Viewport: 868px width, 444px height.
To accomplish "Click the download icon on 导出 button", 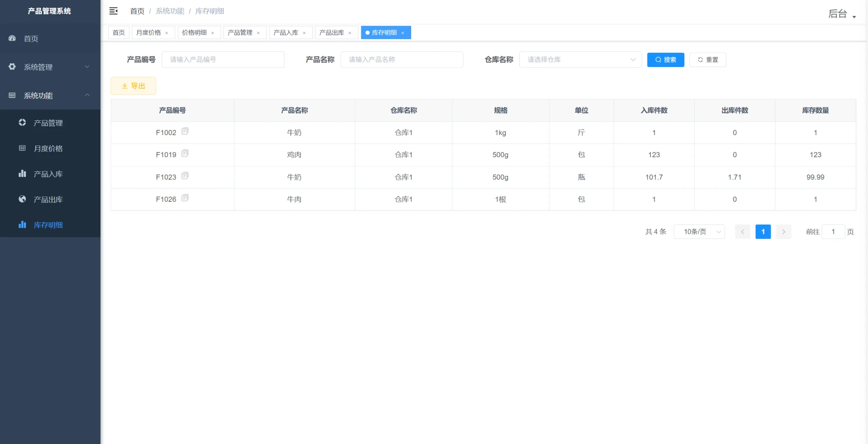I will point(125,86).
